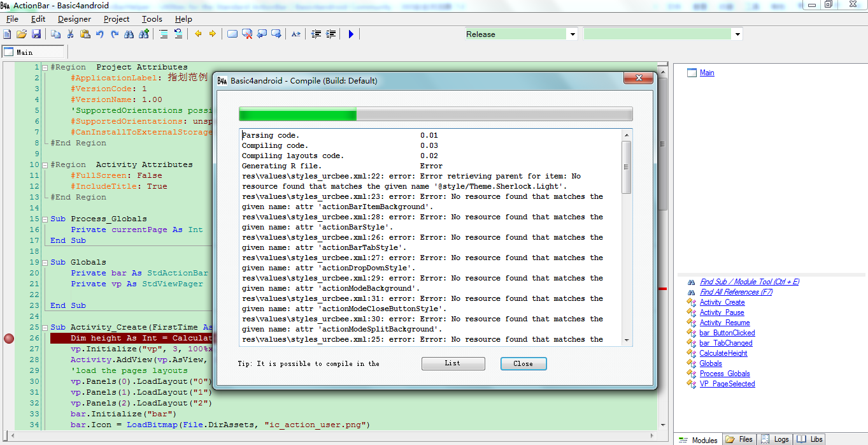This screenshot has width=868, height=445.
Task: Click the Find All References (F7) link
Action: coord(736,292)
